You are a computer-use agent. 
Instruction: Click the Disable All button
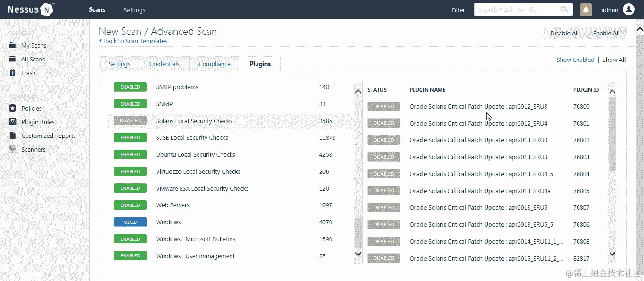coord(564,33)
